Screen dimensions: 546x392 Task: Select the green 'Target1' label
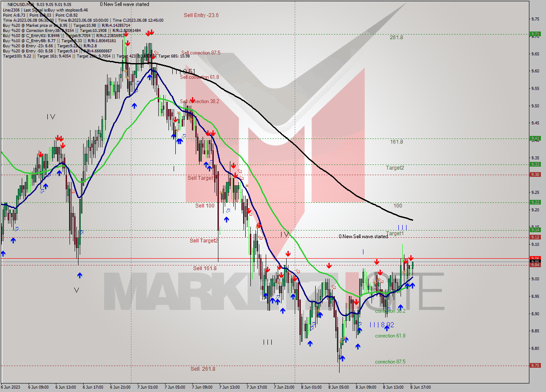click(x=395, y=233)
